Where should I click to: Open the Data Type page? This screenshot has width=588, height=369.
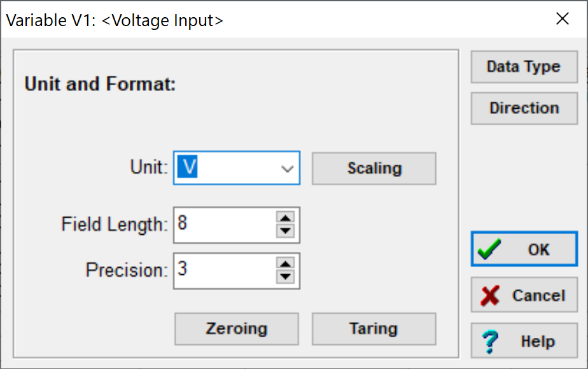[x=524, y=67]
